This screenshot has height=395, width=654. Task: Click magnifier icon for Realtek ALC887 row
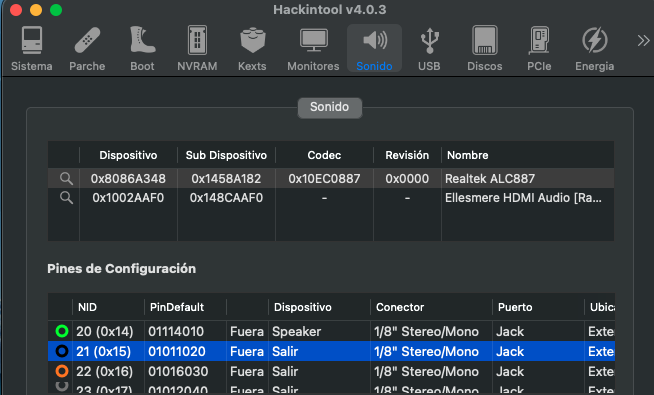point(66,179)
